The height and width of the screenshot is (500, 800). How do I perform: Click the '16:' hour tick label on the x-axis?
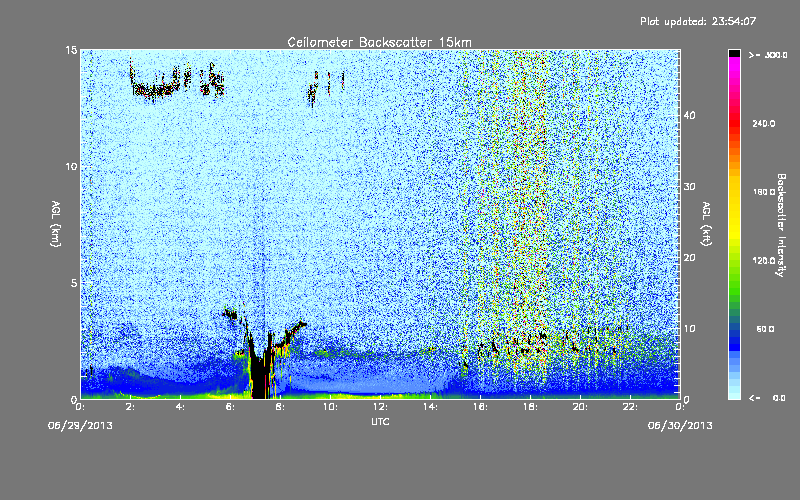480,407
